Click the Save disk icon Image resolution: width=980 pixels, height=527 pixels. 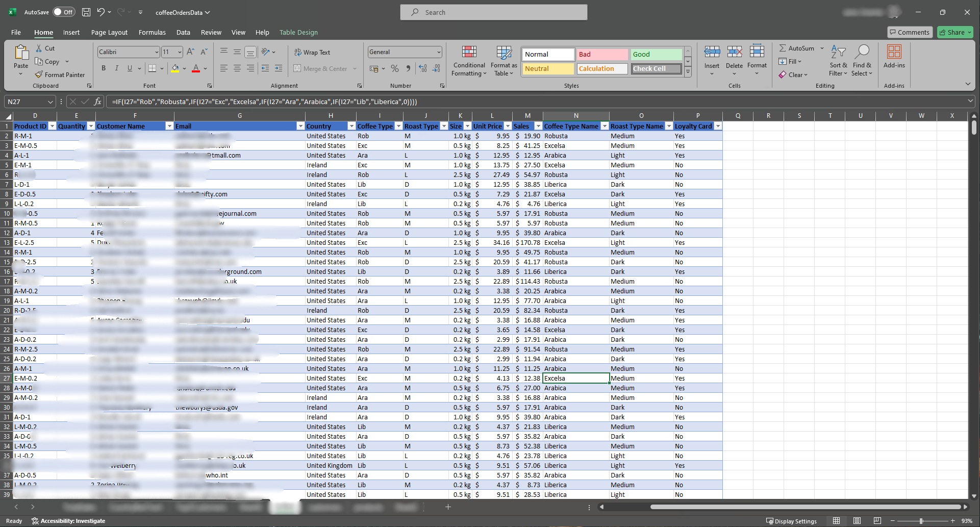click(86, 12)
